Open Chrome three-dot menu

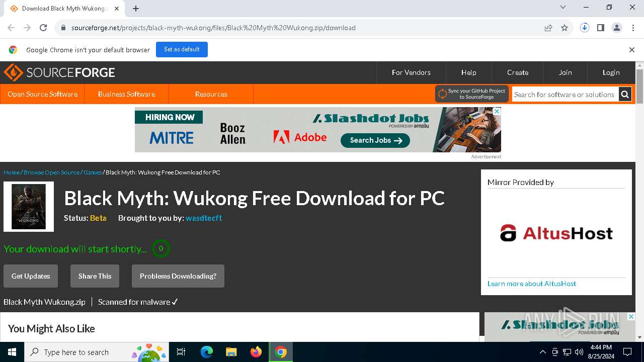coord(633,28)
